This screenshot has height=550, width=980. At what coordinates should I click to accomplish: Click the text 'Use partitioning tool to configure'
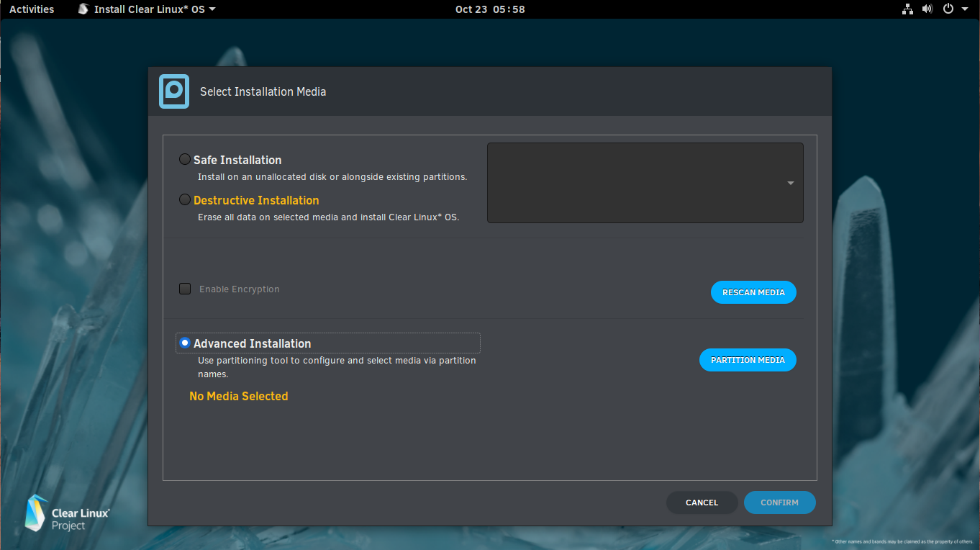[x=271, y=360]
